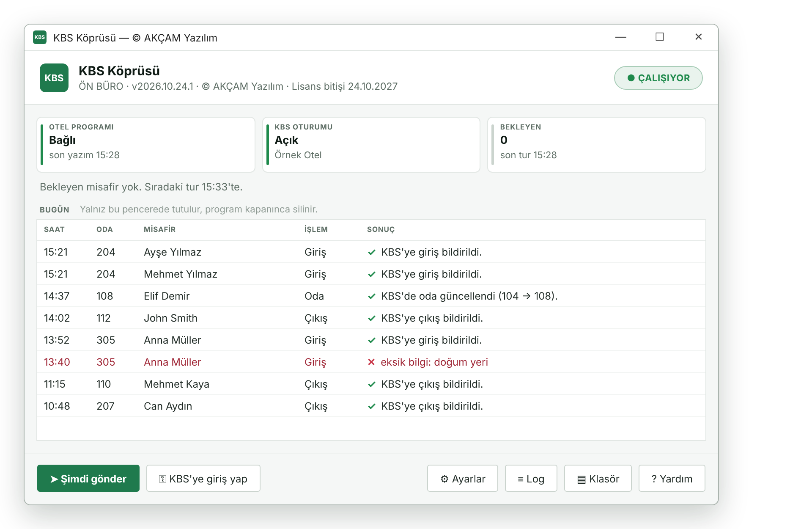Image resolution: width=812 pixels, height=529 pixels.
Task: Open the Klasör folder button
Action: click(598, 478)
